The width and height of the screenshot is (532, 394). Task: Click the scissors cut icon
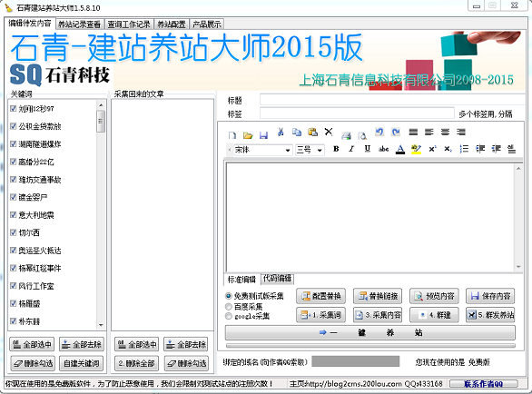coord(281,132)
